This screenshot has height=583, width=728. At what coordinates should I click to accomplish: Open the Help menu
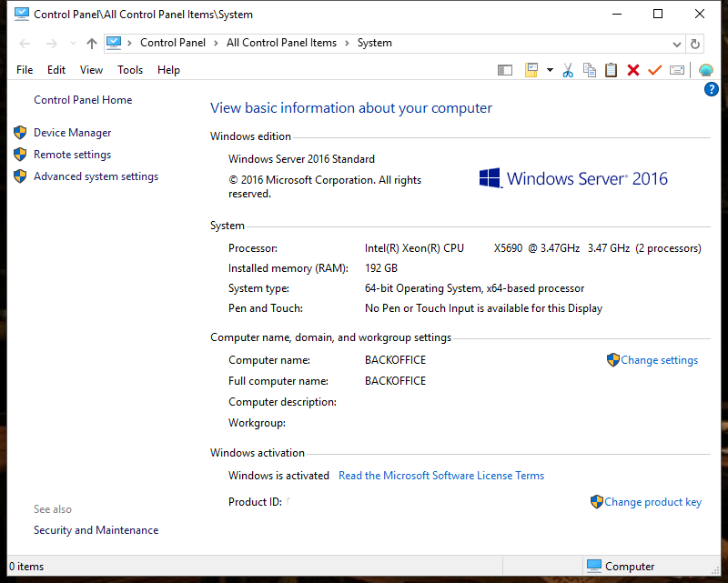[x=168, y=70]
